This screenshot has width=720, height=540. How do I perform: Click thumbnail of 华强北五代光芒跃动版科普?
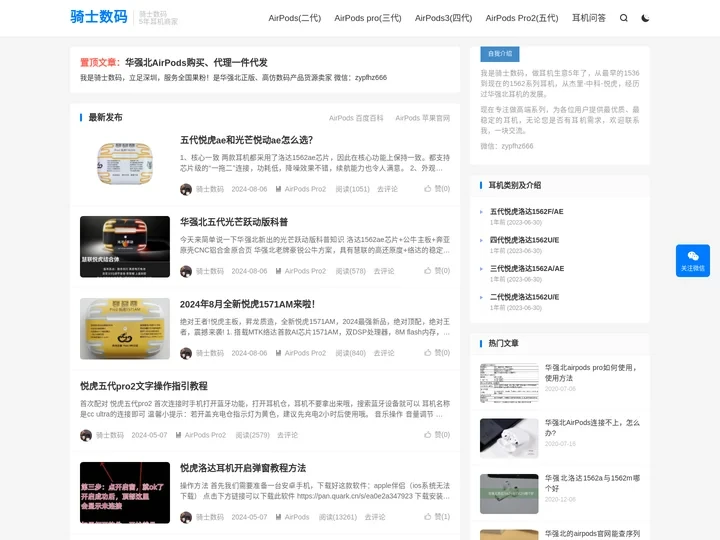click(125, 247)
